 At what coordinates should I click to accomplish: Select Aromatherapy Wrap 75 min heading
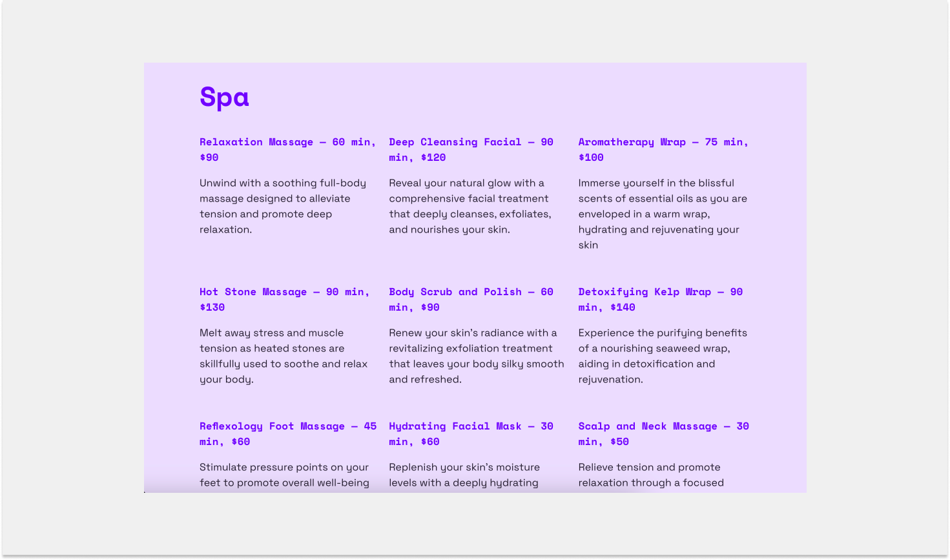pyautogui.click(x=663, y=150)
